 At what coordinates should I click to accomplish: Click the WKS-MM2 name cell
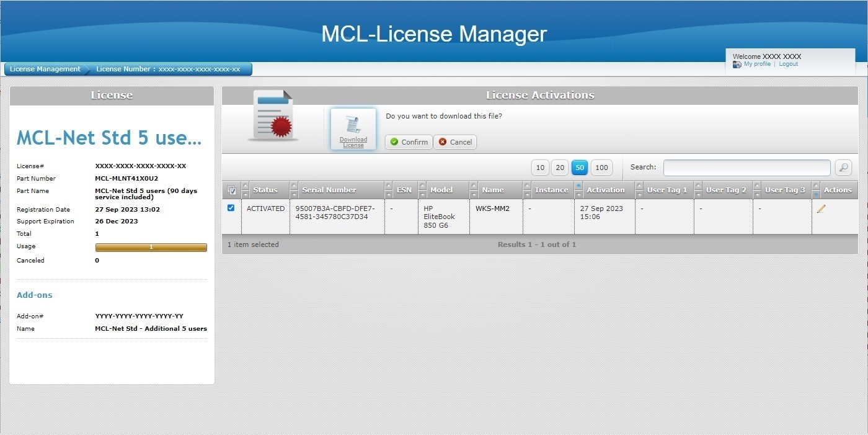[492, 209]
